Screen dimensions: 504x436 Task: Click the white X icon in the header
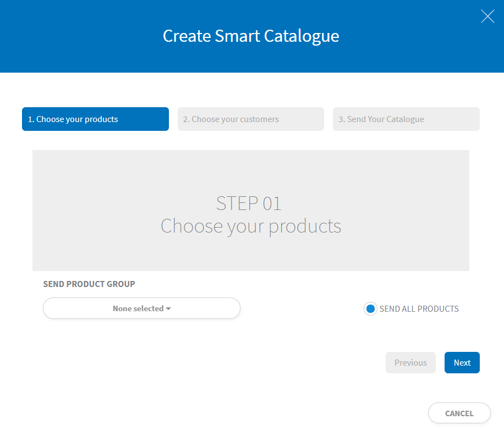487,16
